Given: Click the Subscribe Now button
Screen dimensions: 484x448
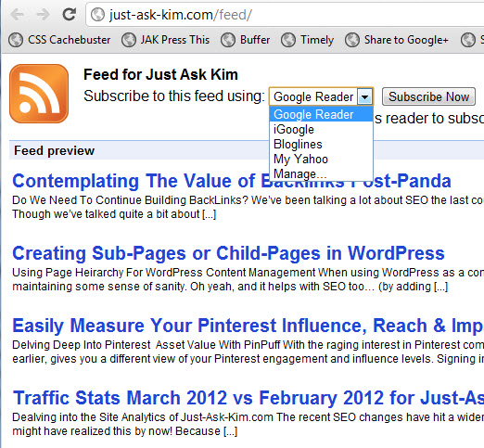Looking at the screenshot, I should click(428, 96).
